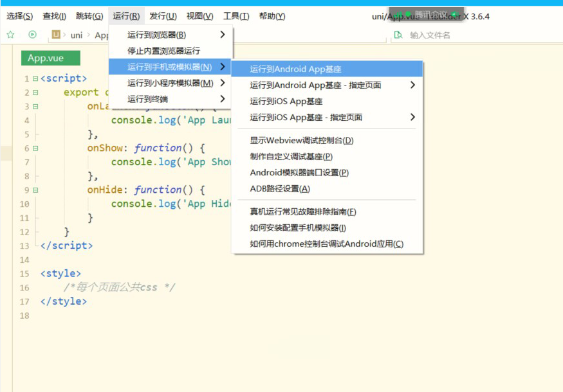
Task: Choose 显示Webview调试控制台(D)
Action: tap(327, 140)
